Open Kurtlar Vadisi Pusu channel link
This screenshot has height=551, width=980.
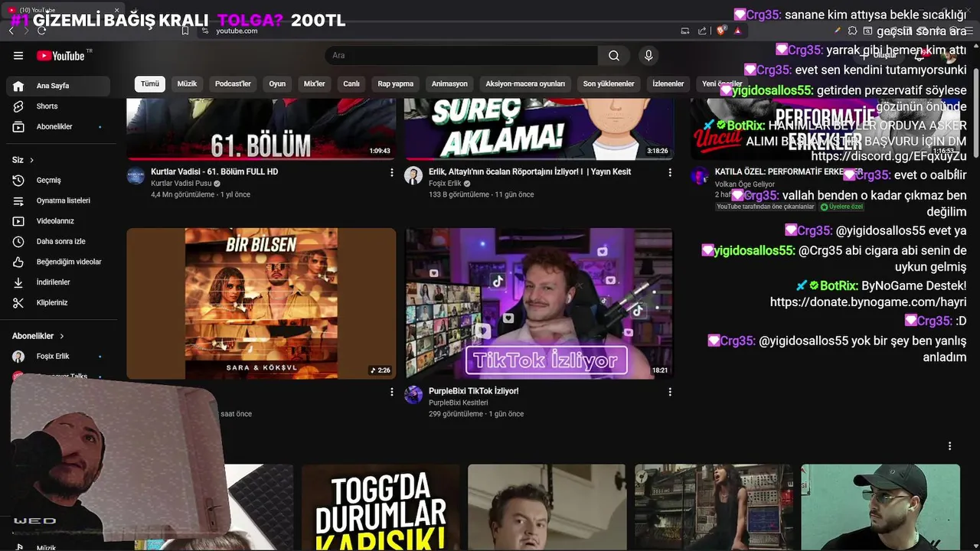181,184
